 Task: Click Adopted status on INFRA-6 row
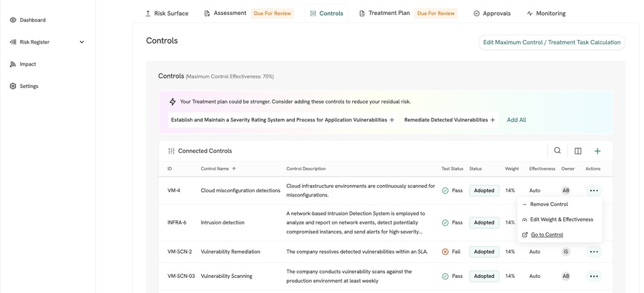pos(484,222)
